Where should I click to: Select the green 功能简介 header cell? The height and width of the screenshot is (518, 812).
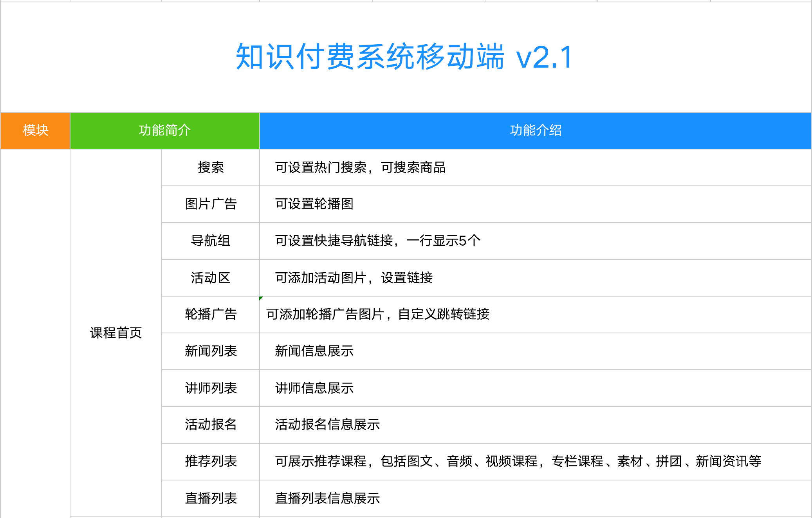[164, 130]
